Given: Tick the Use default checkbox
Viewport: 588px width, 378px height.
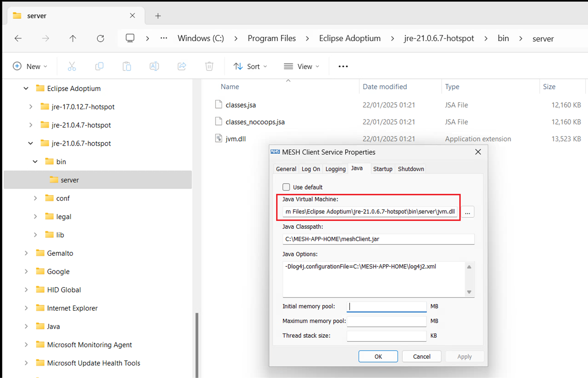Looking at the screenshot, I should pyautogui.click(x=286, y=187).
